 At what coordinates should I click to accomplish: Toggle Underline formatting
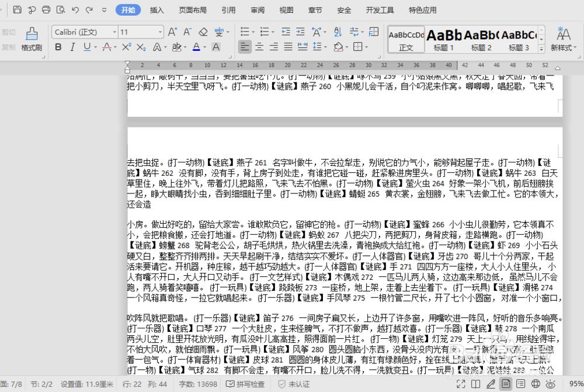point(87,47)
